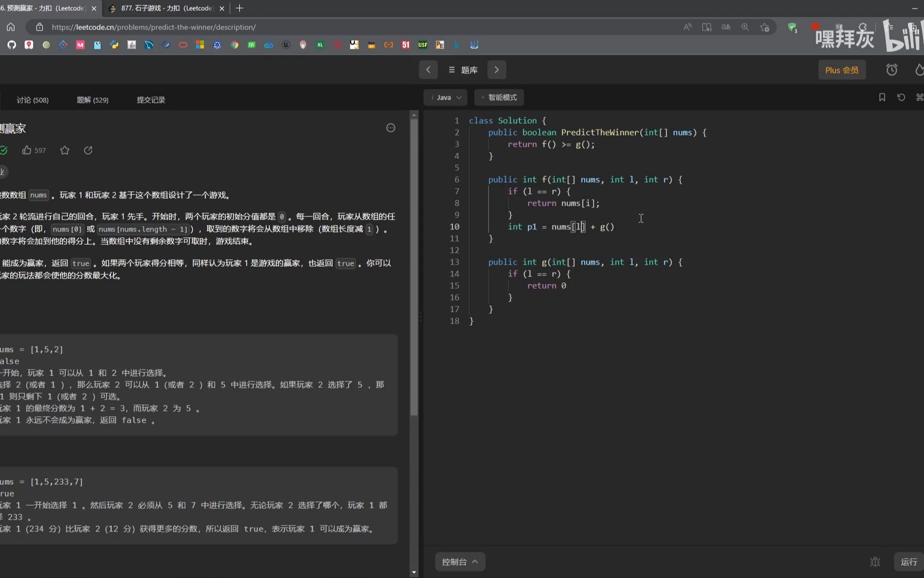This screenshot has width=924, height=578.
Task: Click the browser home button
Action: click(11, 27)
